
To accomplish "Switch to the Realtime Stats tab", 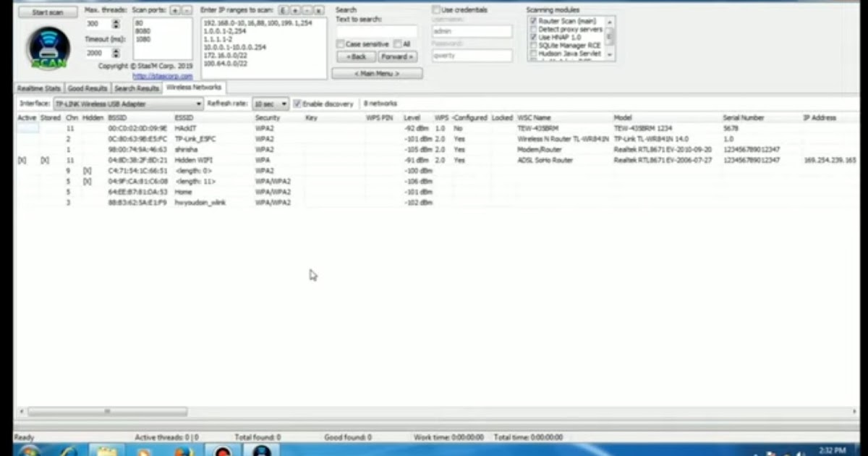I will point(39,88).
